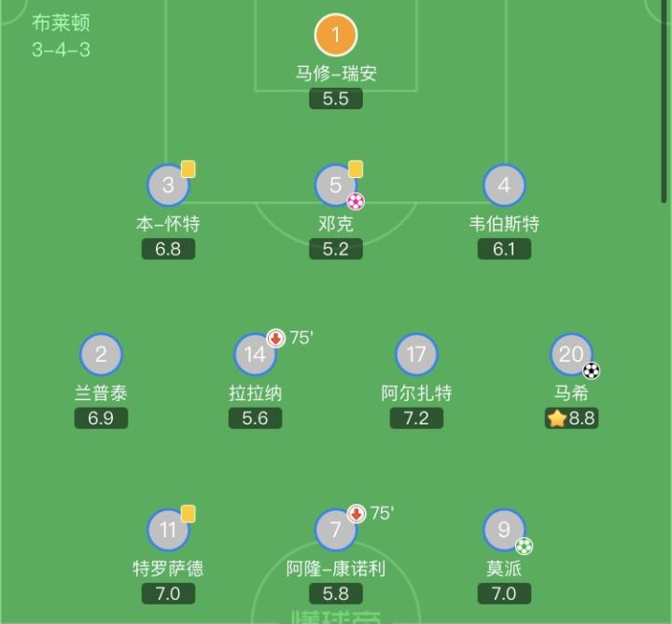Click the vertical scrollbar on right edge
This screenshot has width=672, height=624.
pyautogui.click(x=665, y=101)
